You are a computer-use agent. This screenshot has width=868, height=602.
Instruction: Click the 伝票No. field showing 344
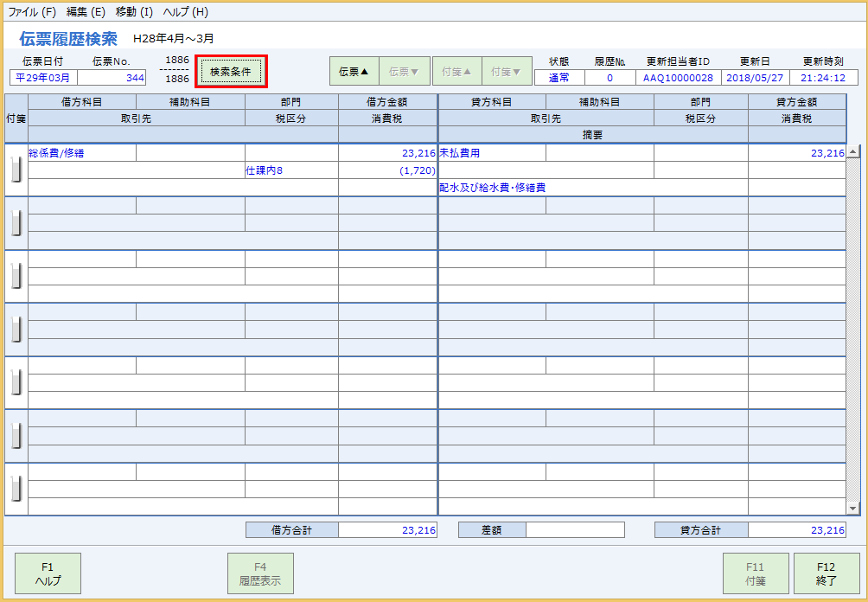tap(111, 77)
